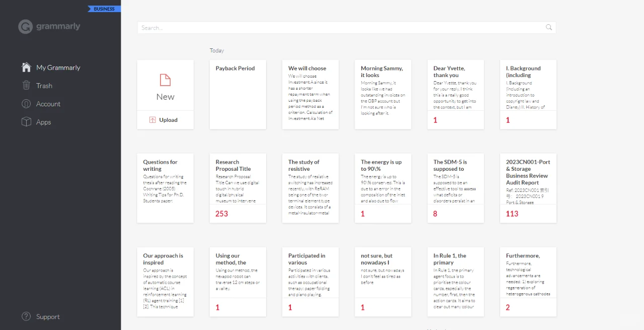The width and height of the screenshot is (644, 330).
Task: Go to Account label in sidebar
Action: (48, 104)
